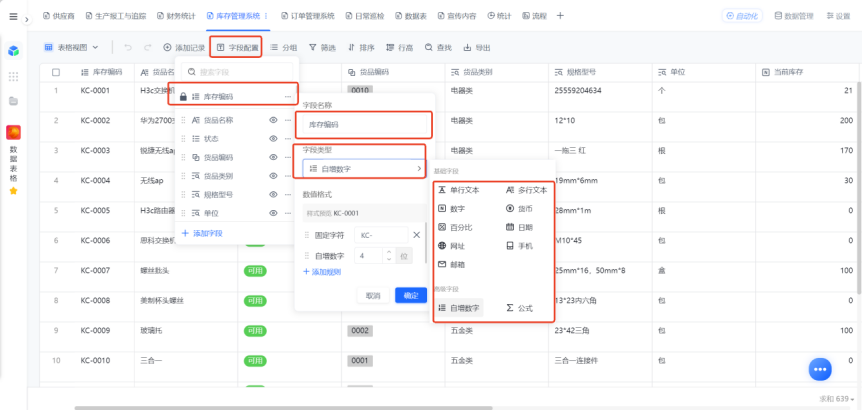
Task: Click the orange 数据表格 app icon
Action: [13, 132]
